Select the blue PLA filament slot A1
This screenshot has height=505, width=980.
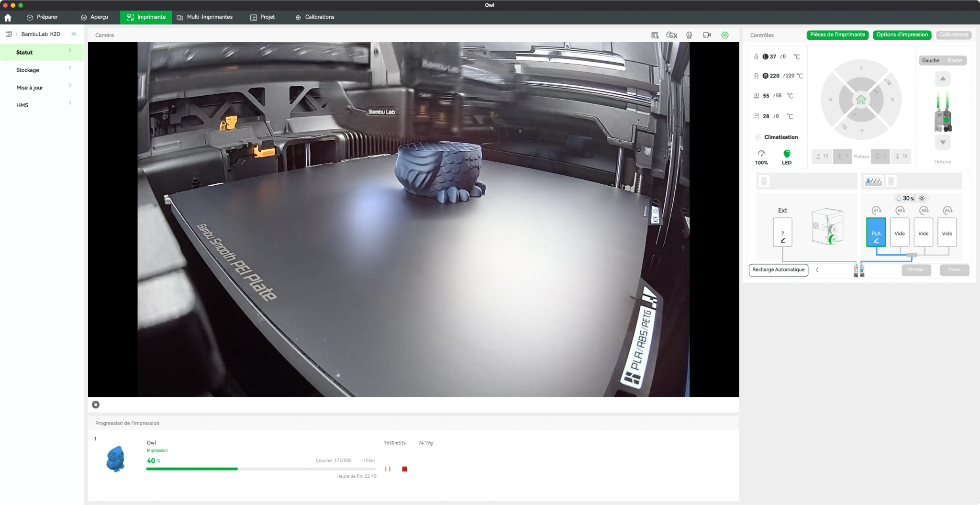point(876,232)
